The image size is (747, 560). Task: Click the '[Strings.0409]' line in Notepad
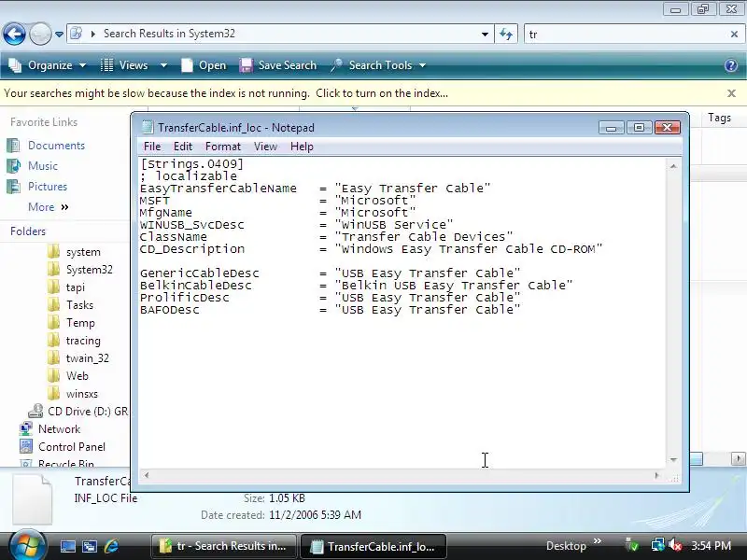[x=192, y=164]
